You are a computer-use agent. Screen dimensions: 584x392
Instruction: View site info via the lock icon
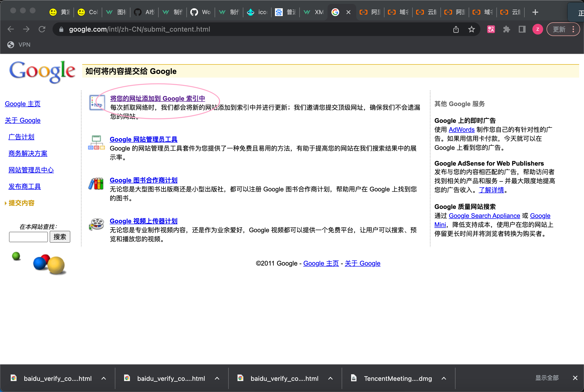61,29
